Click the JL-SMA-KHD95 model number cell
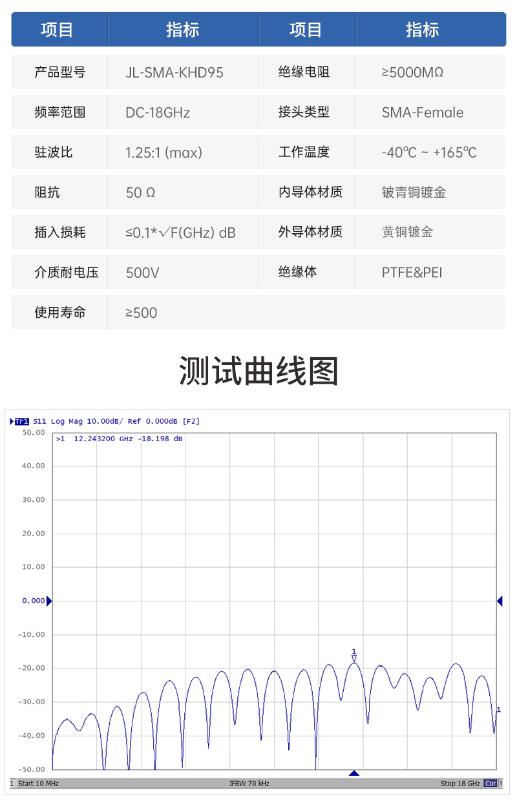Screen dimensions: 517x812 click(x=174, y=72)
